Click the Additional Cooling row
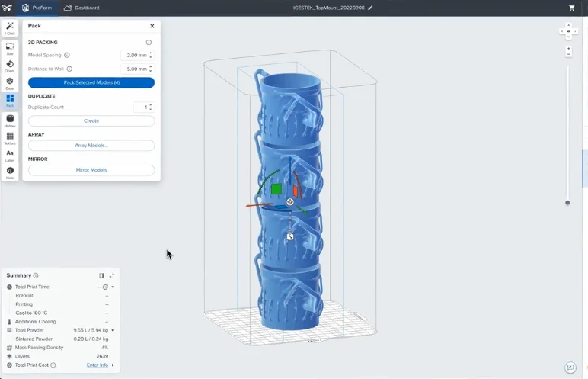 pos(57,322)
